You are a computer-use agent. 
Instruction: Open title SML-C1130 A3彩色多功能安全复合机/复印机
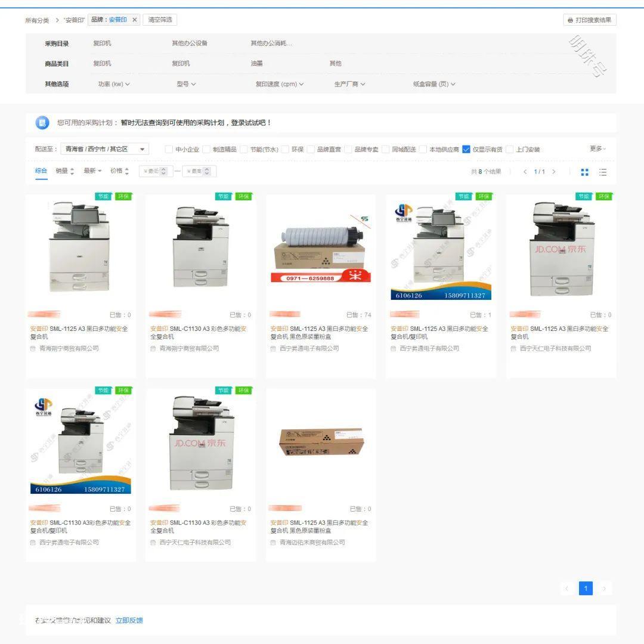(80, 527)
